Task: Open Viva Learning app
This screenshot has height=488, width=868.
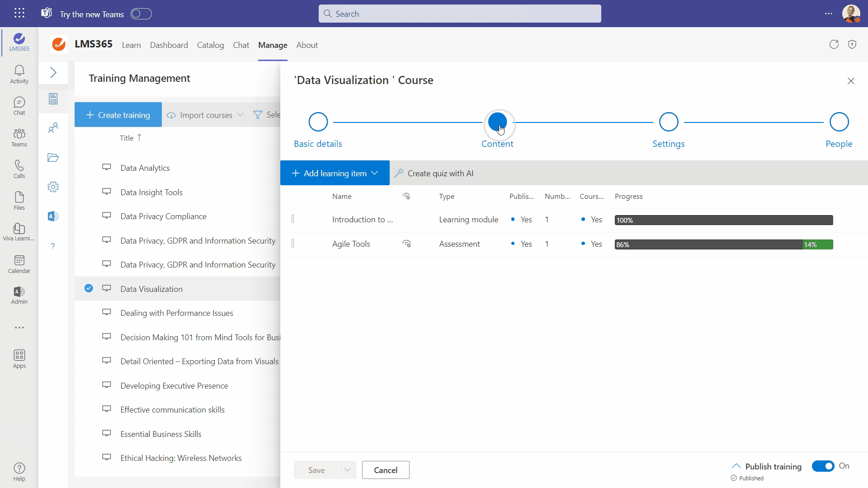Action: pos(19,232)
